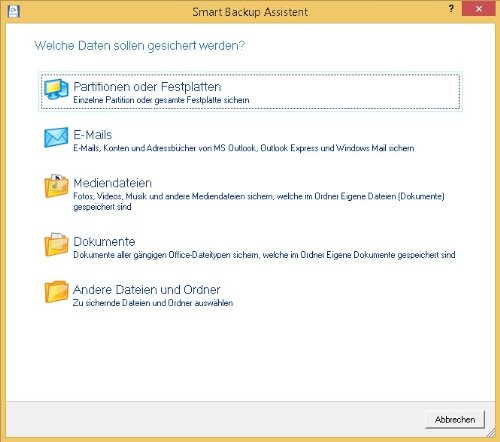Close the Smart Backup Assistent window

[x=479, y=9]
